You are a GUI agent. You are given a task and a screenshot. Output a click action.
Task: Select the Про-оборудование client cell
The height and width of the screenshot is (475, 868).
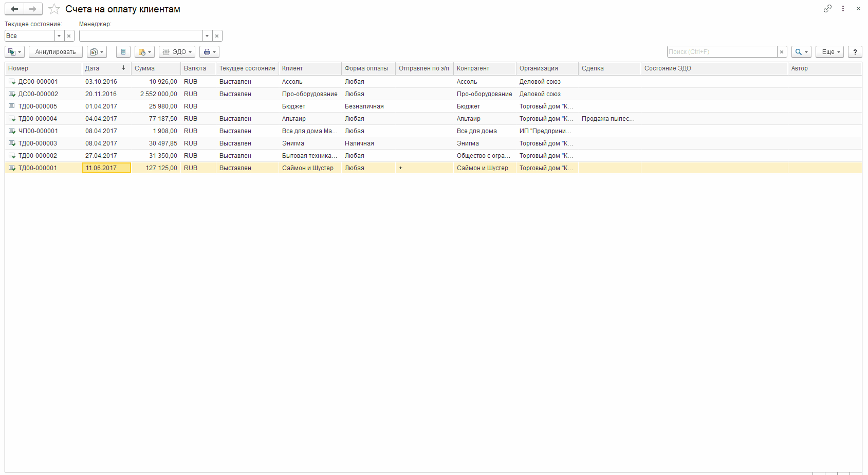[x=310, y=94]
